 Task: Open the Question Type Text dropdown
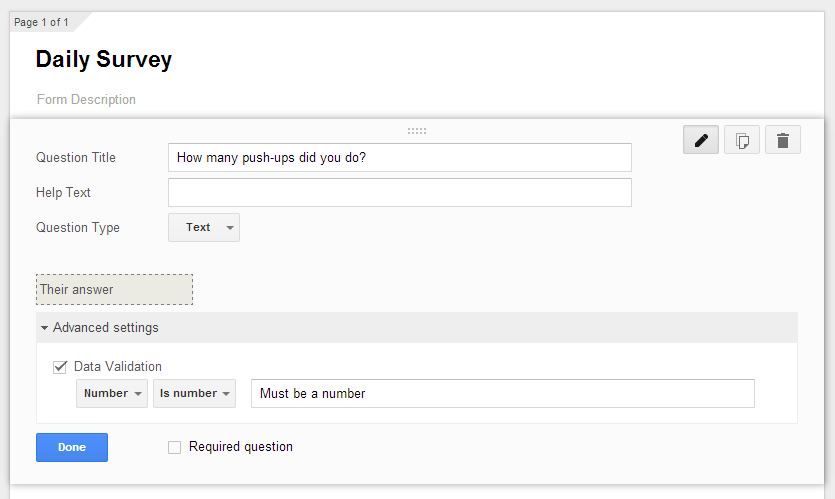(x=204, y=228)
